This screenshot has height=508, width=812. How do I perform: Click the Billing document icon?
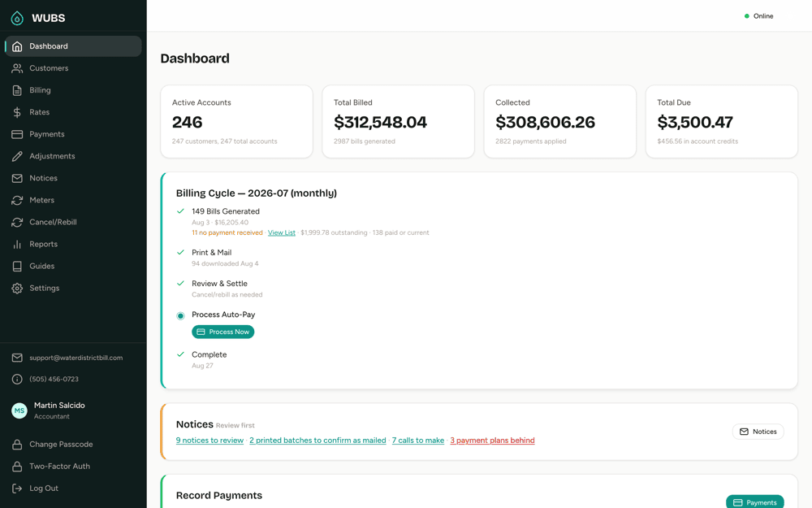pyautogui.click(x=17, y=90)
